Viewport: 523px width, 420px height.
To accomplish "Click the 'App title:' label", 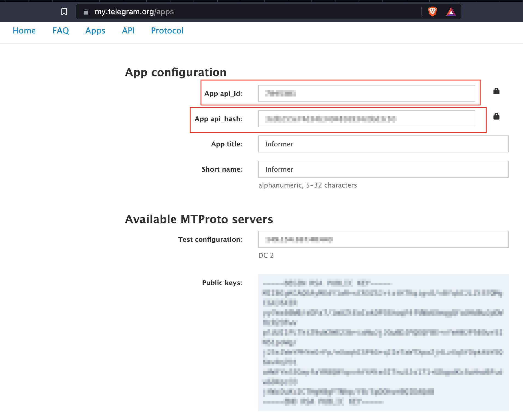I will point(226,144).
